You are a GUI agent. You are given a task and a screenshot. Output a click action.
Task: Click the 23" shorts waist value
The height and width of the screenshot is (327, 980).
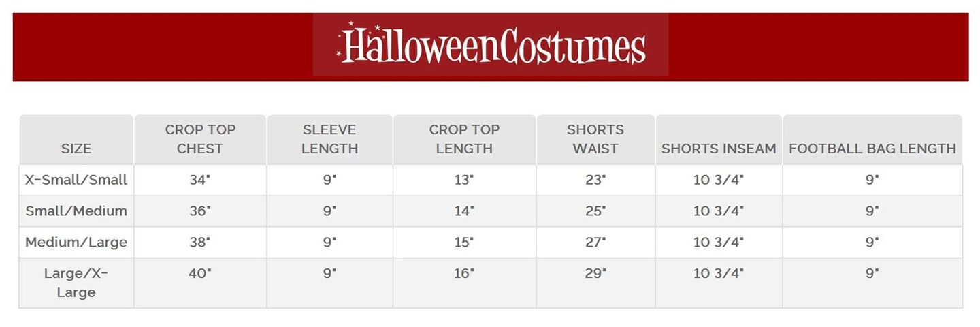[x=595, y=181]
